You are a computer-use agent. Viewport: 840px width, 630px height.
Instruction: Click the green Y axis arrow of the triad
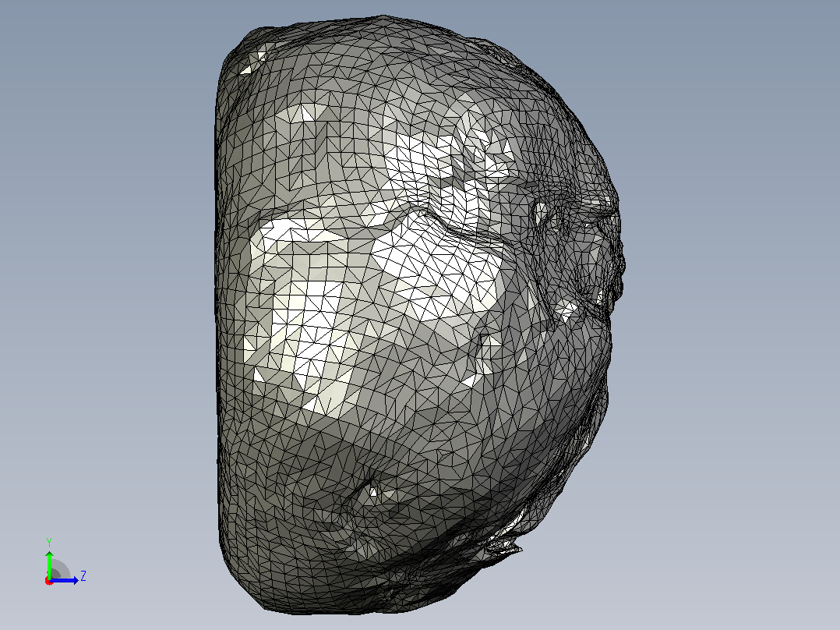click(49, 564)
